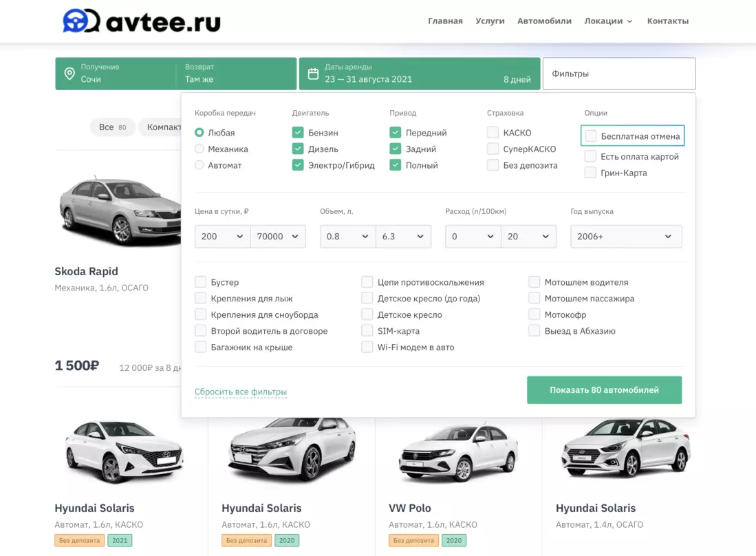Enable the Без депозита checkbox
This screenshot has width=756, height=556.
click(x=493, y=165)
